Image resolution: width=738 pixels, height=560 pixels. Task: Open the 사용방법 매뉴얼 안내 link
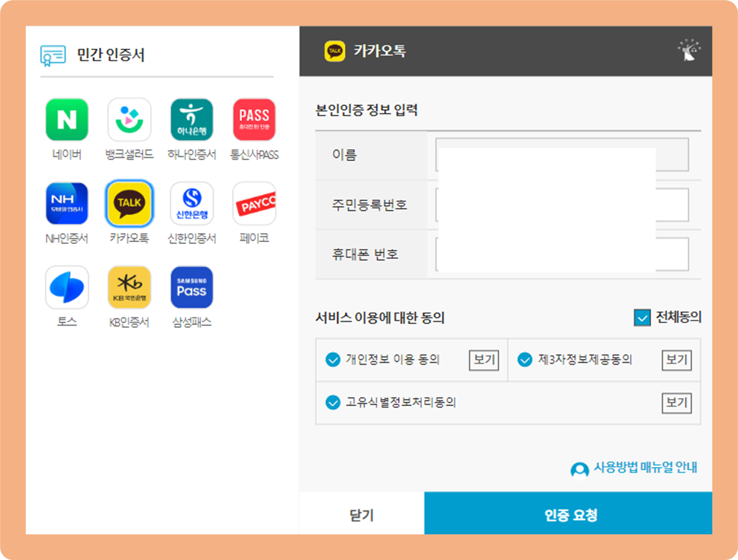tap(646, 467)
